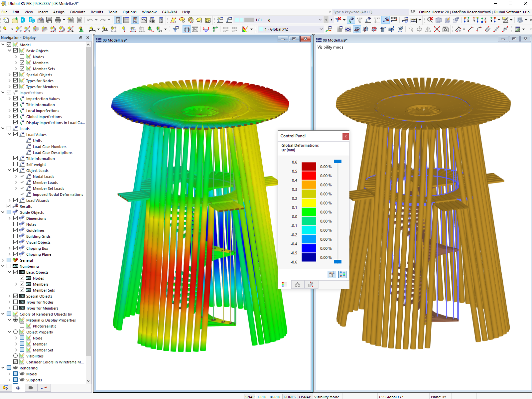Check the Notes checkbox under Guide Objects
Viewport: 532px width, 399px height.
(15, 224)
